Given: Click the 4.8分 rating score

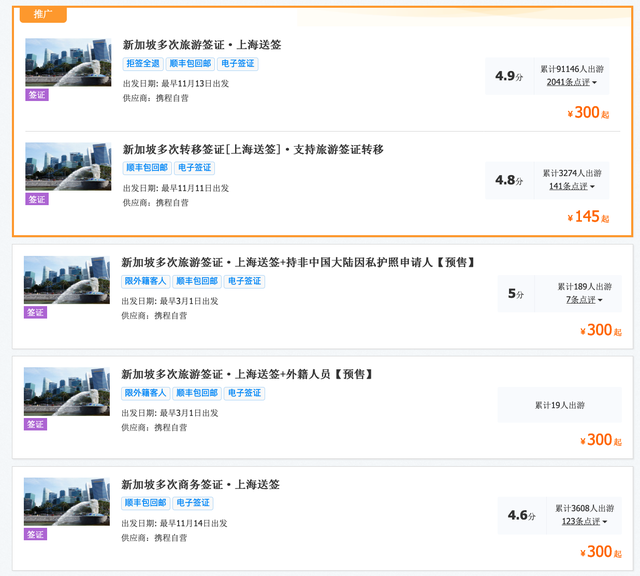Looking at the screenshot, I should pos(509,180).
